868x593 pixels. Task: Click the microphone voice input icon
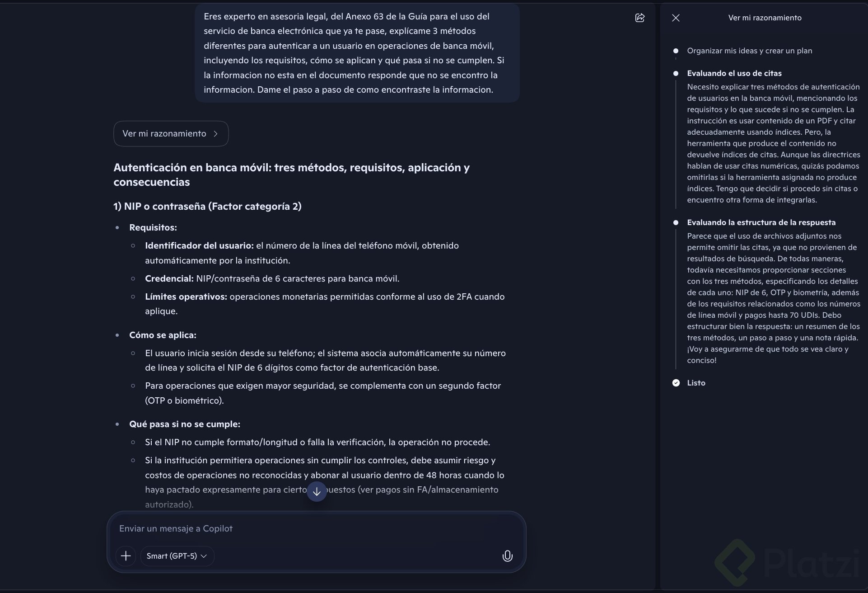[507, 556]
